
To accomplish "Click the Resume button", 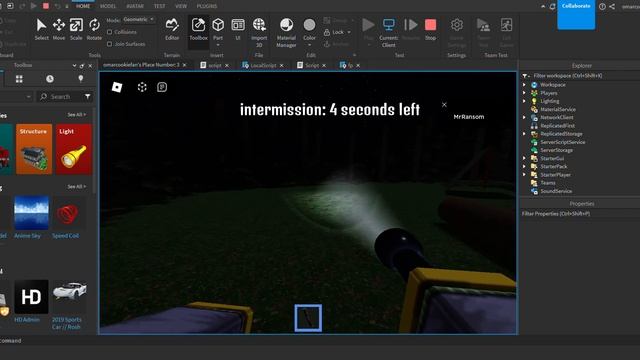I will [411, 29].
